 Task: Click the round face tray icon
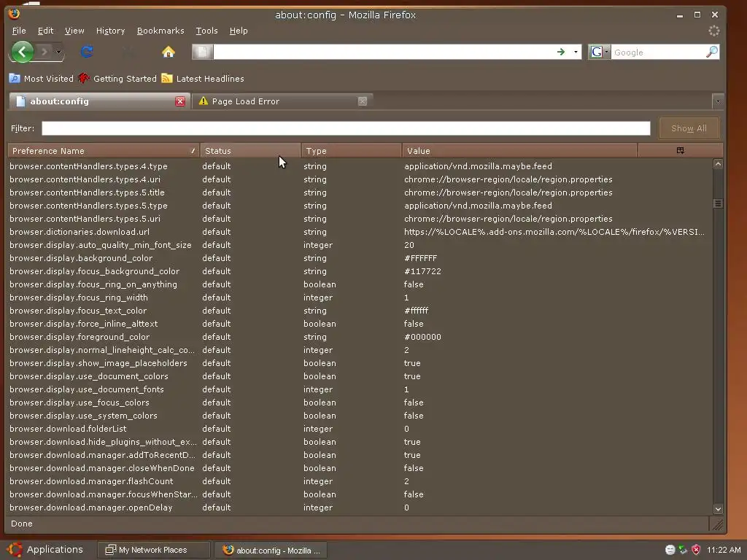[x=670, y=550]
